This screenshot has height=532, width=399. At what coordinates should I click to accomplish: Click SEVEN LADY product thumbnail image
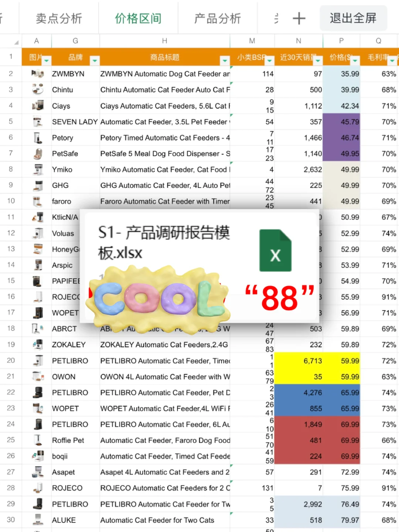pyautogui.click(x=37, y=122)
